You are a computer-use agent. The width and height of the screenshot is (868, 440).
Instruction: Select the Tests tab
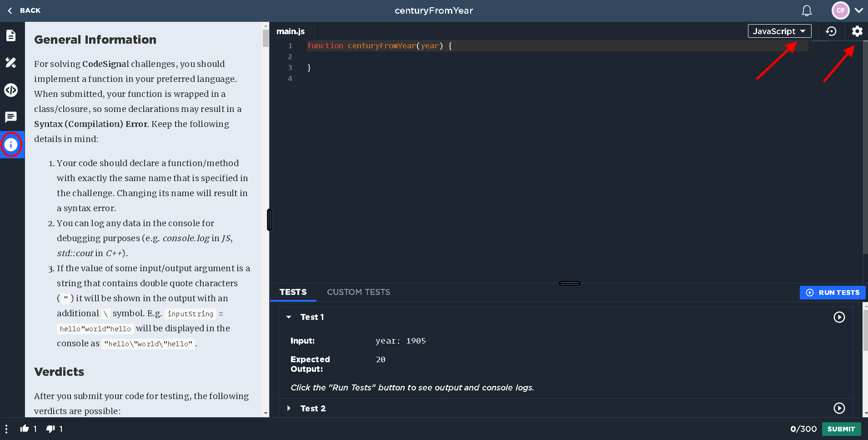pos(293,292)
